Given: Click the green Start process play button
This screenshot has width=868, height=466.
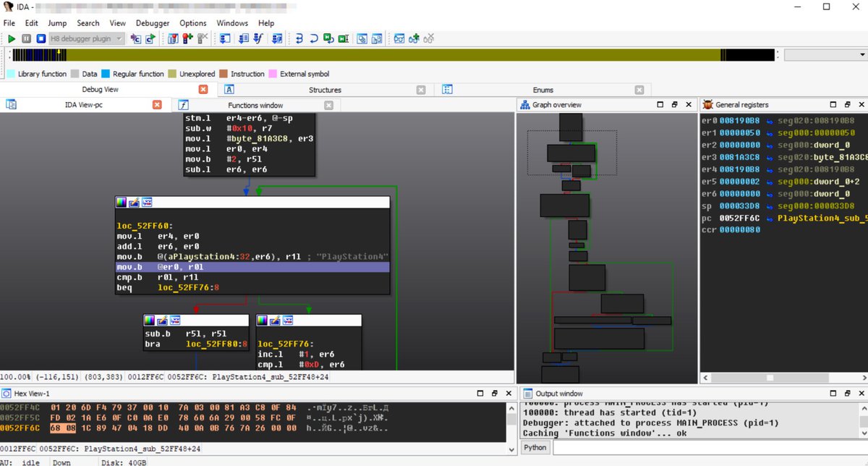Looking at the screenshot, I should [x=12, y=38].
